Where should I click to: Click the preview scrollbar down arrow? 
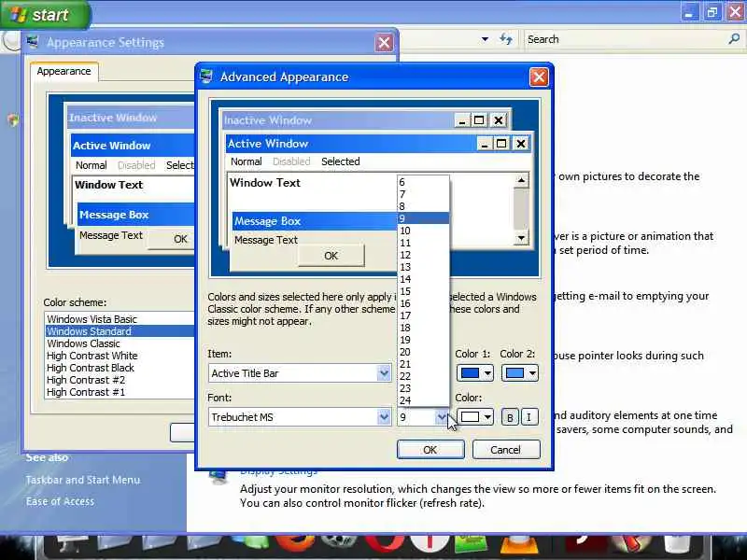521,238
